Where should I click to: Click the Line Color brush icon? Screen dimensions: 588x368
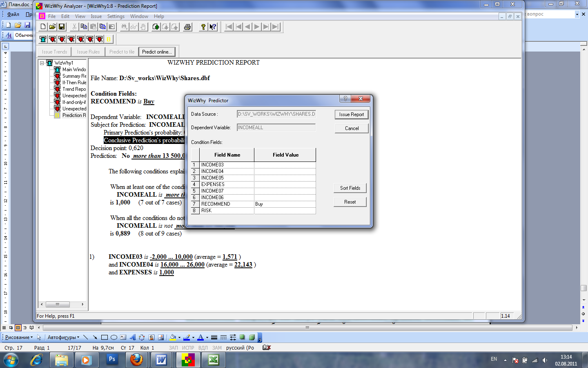pos(187,337)
